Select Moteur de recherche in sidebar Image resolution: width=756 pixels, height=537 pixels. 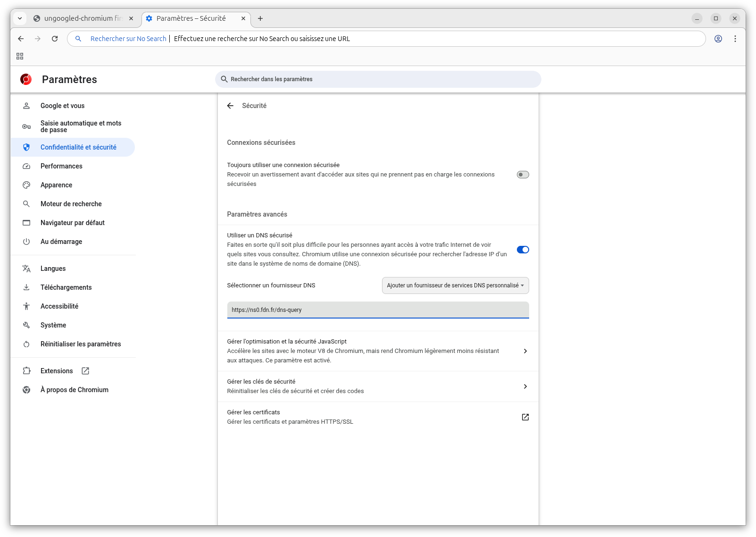pyautogui.click(x=71, y=204)
